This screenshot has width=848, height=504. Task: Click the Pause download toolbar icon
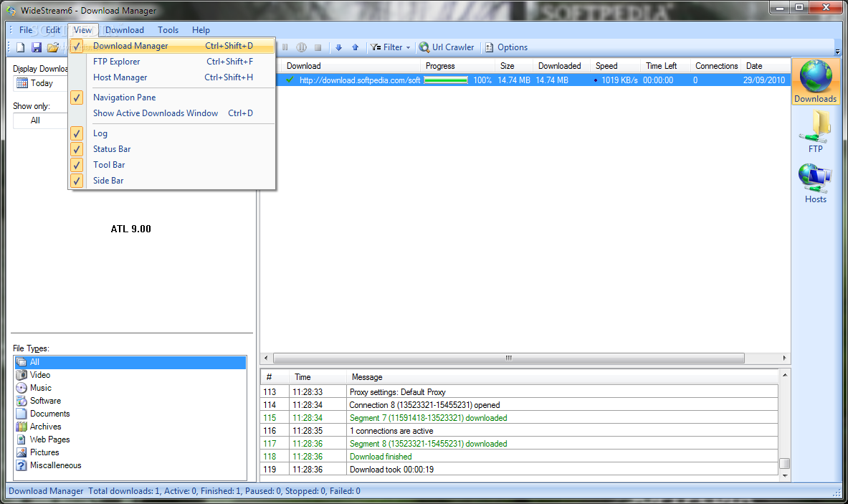285,47
